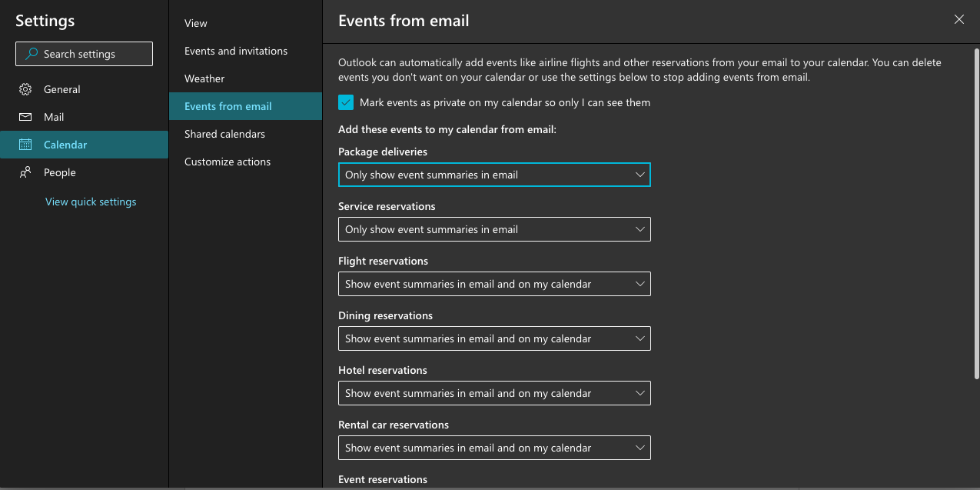The image size is (980, 490).
Task: Open the Service reservations dropdown
Action: coord(494,229)
